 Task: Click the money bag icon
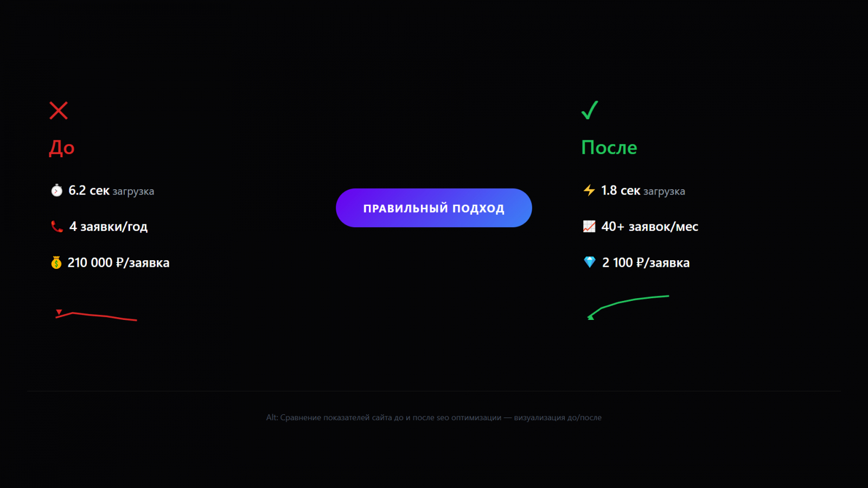(x=56, y=263)
